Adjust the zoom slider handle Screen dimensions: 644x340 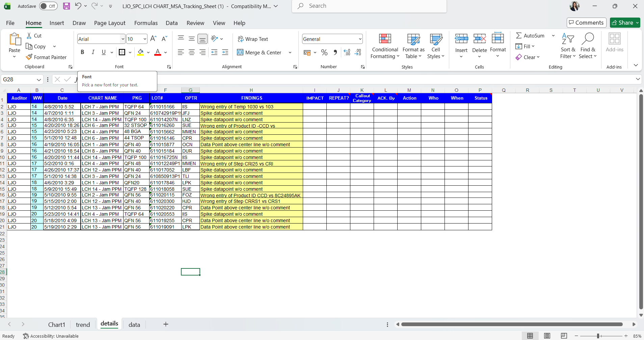tap(598, 336)
